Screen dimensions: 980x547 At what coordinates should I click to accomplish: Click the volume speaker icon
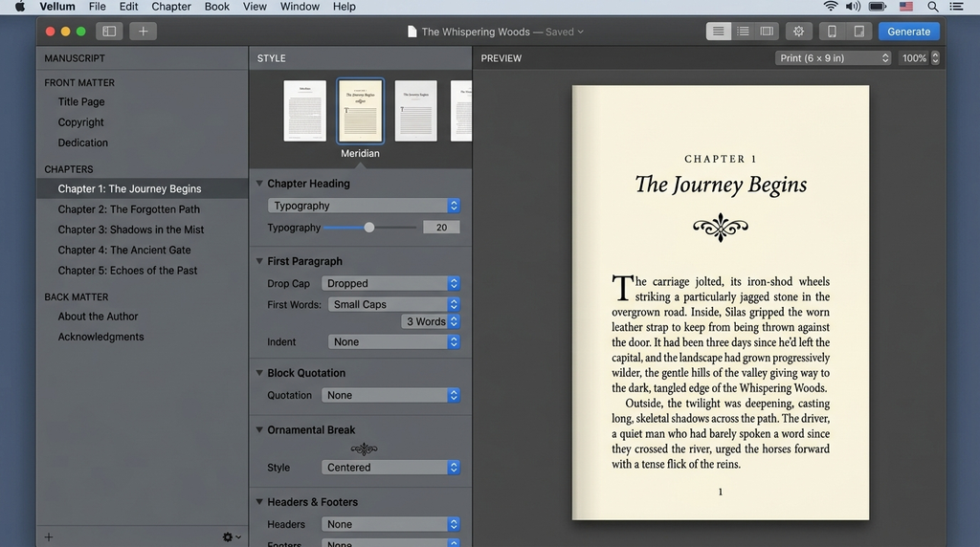point(853,7)
